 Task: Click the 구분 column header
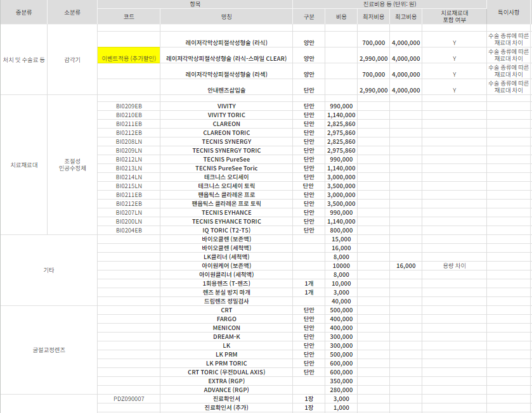click(x=309, y=16)
